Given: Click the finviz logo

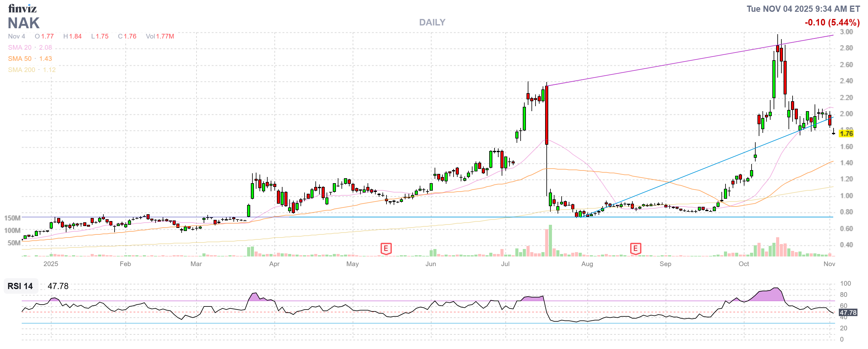Looking at the screenshot, I should (22, 8).
